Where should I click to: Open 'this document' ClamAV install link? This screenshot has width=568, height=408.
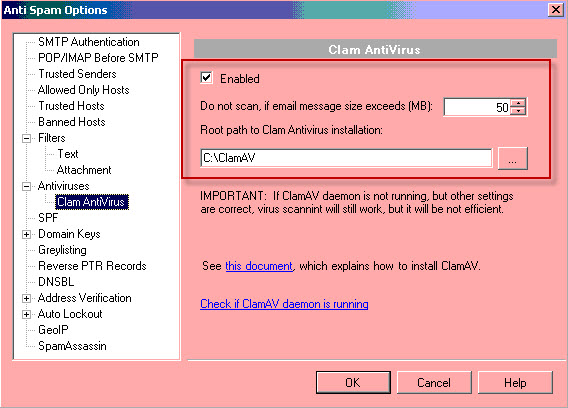[x=259, y=266]
